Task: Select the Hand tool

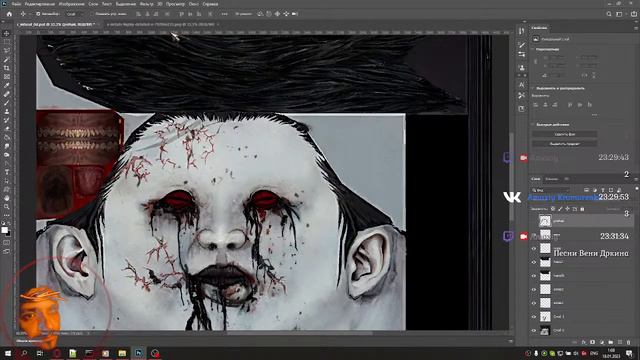Action: [x=7, y=198]
